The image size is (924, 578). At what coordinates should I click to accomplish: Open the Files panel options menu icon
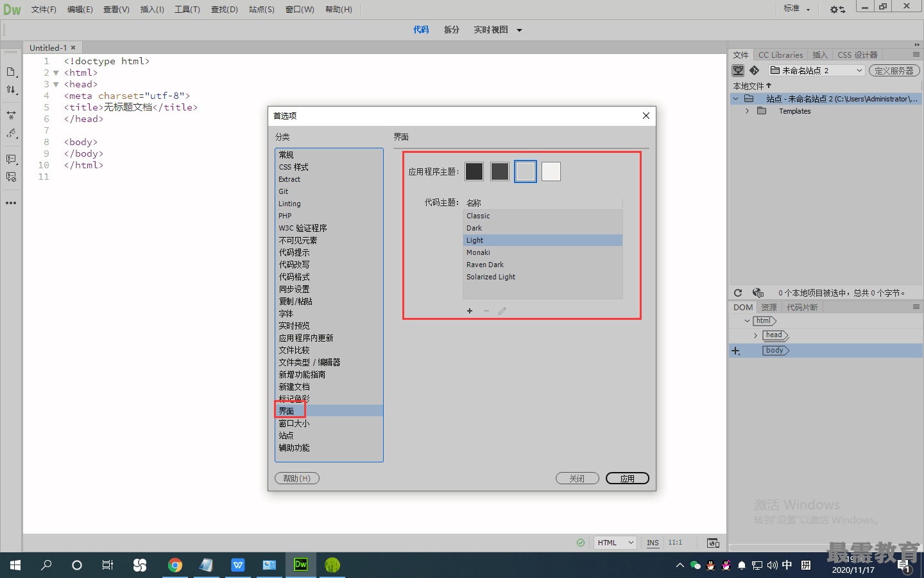(x=916, y=55)
